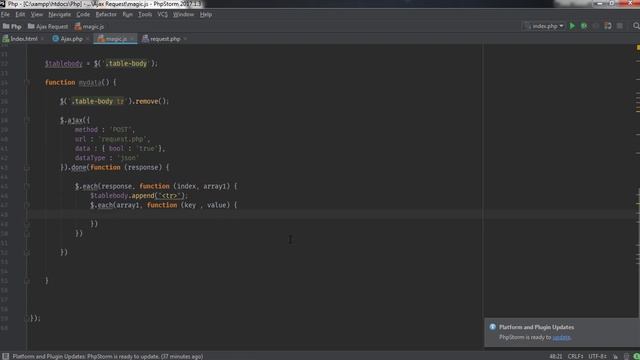Image resolution: width=640 pixels, height=360 pixels.
Task: Click the yellow inspection indicator above the scrollbar
Action: click(638, 48)
